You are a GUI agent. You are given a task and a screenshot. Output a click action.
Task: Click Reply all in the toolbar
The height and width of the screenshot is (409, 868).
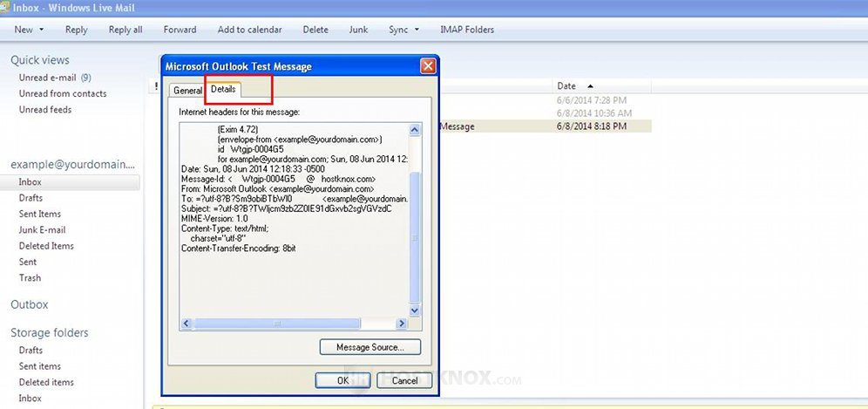pyautogui.click(x=125, y=30)
